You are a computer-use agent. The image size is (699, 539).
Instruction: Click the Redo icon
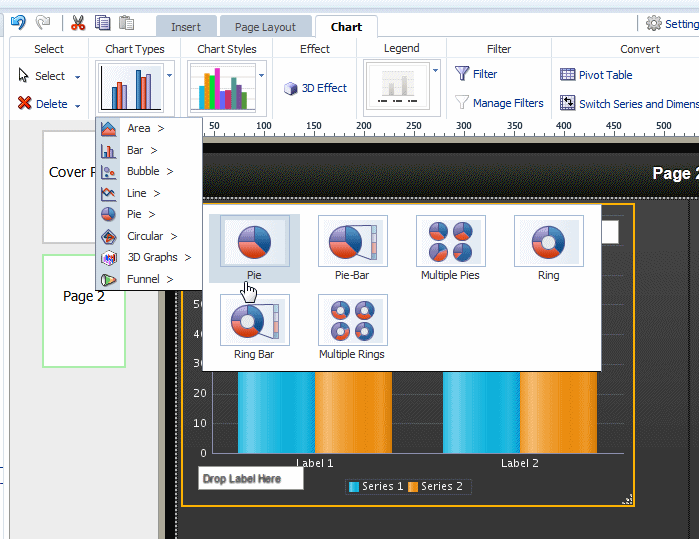43,22
